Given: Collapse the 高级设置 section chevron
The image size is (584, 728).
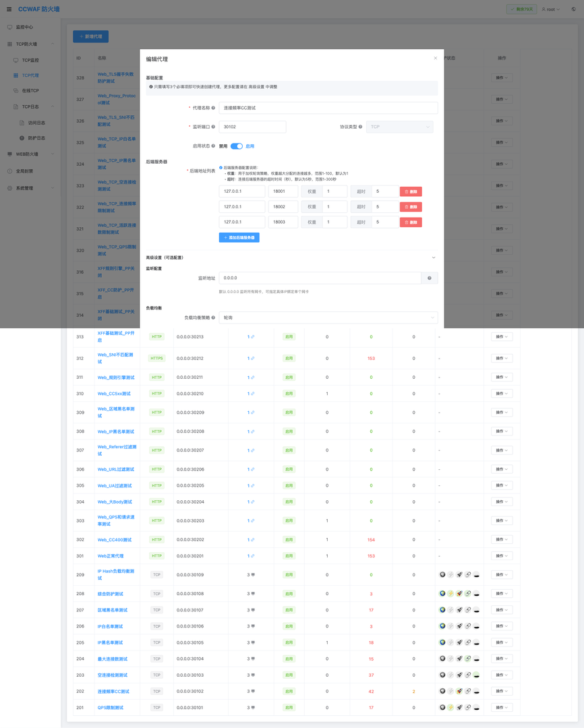Looking at the screenshot, I should click(x=434, y=257).
